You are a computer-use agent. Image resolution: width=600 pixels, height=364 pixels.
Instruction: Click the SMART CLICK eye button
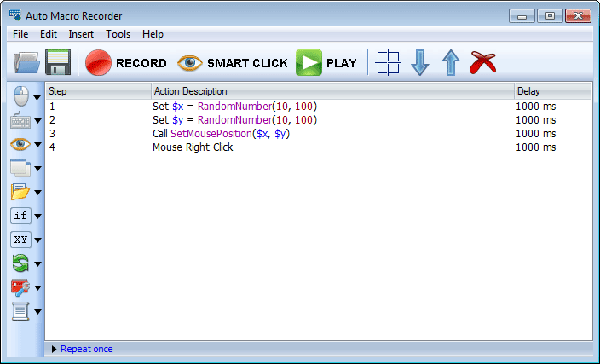pos(233,63)
